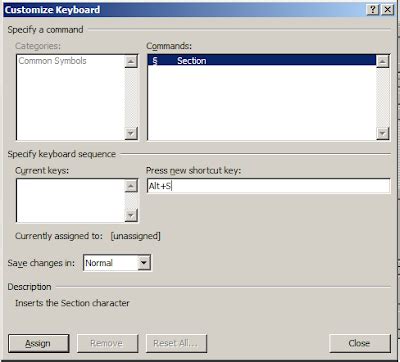Click the Commands list scroll down arrow
The height and width of the screenshot is (362, 400).
pos(383,133)
